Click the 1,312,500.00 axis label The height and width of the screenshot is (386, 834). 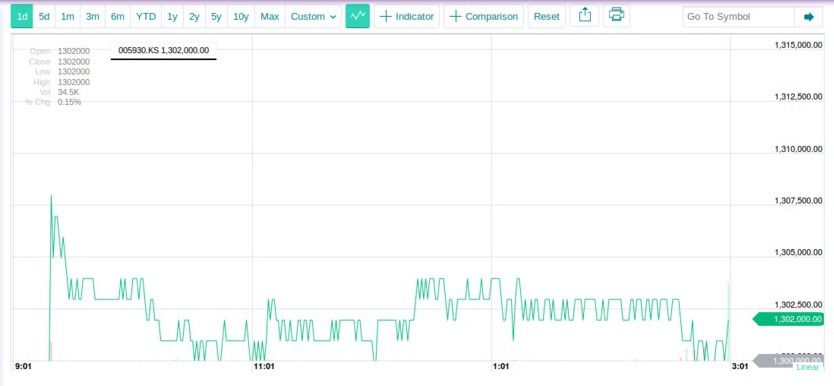[799, 97]
